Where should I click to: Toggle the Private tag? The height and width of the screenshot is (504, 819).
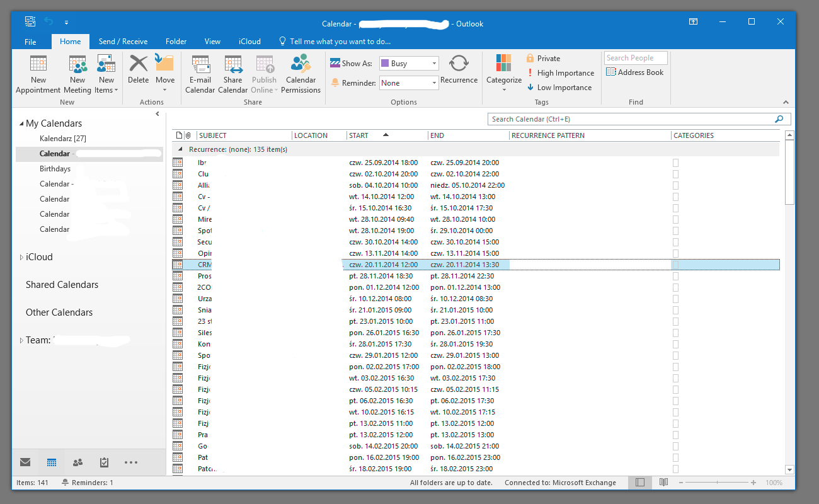point(543,58)
